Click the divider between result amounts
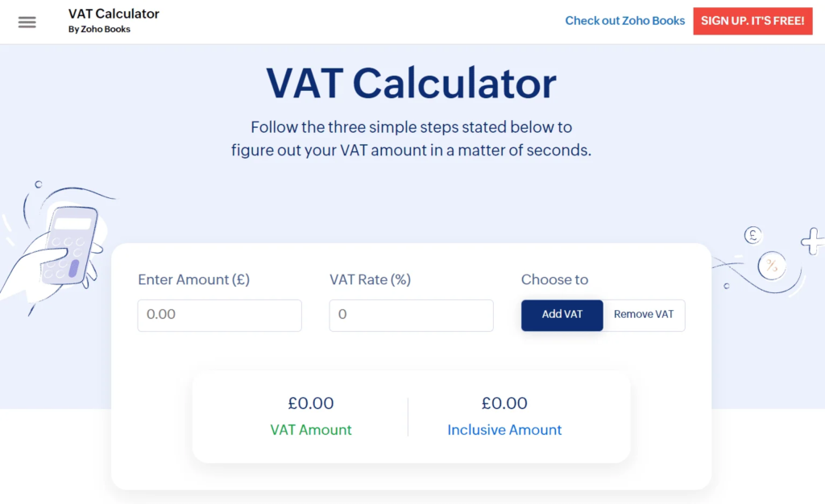Viewport: 825px width, 504px height. [408, 416]
